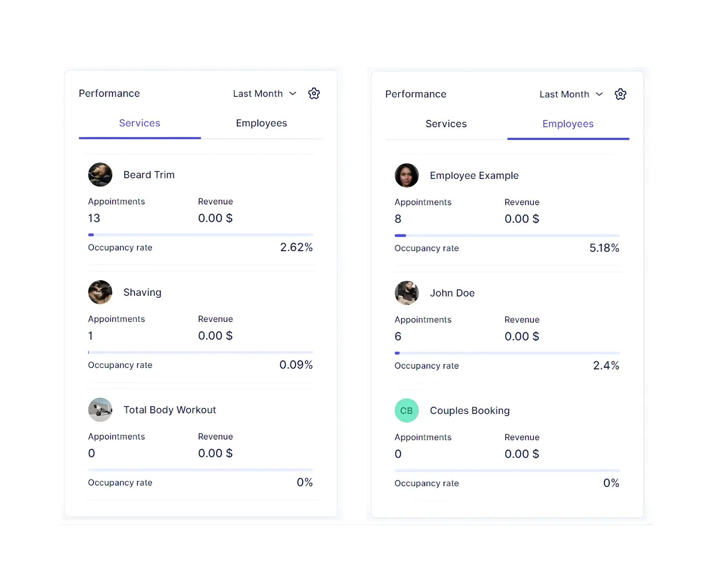
Task: Click the Beard Trim service thumbnail
Action: 100,175
